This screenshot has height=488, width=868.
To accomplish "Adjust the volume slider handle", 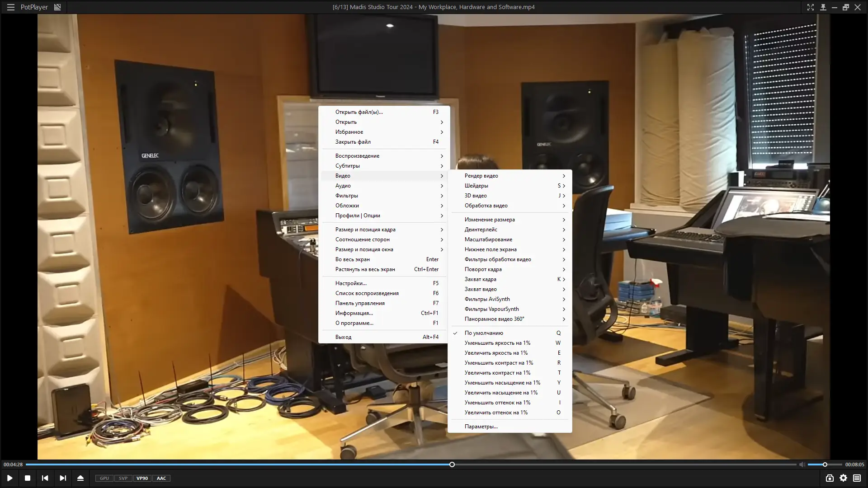I will pyautogui.click(x=825, y=465).
